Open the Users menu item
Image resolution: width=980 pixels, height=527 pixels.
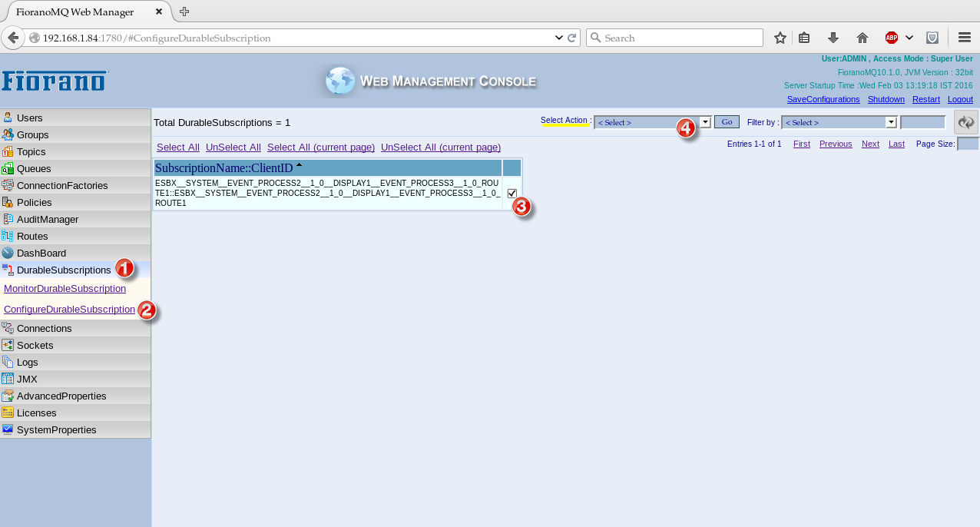(x=75, y=118)
